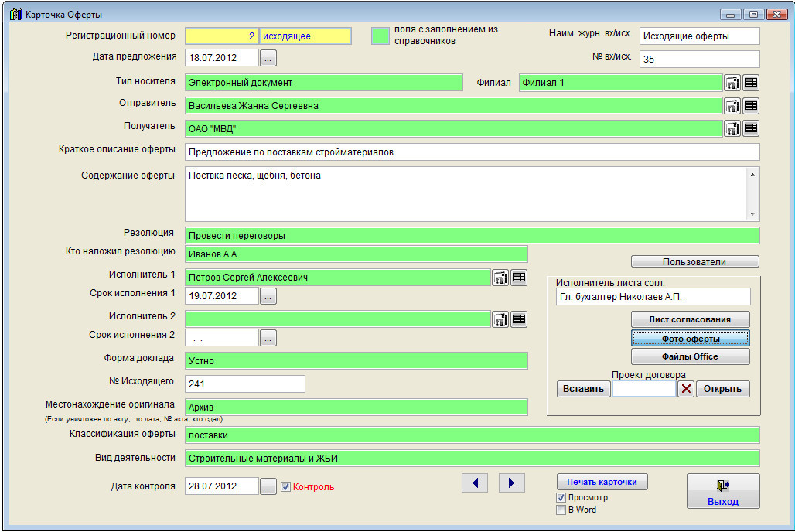Clear contract project with red X icon
Image resolution: width=795 pixels, height=532 pixels.
coord(685,389)
